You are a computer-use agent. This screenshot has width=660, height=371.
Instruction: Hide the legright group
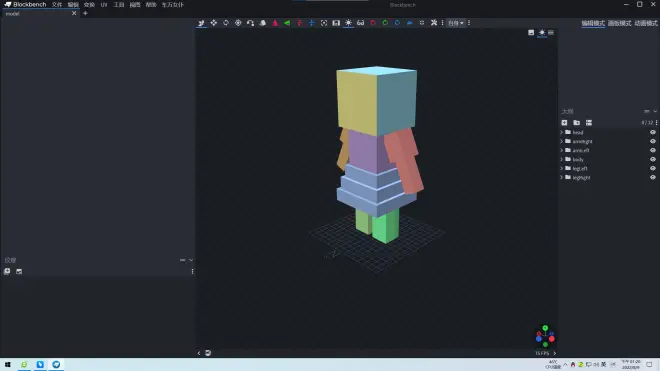[x=653, y=177]
